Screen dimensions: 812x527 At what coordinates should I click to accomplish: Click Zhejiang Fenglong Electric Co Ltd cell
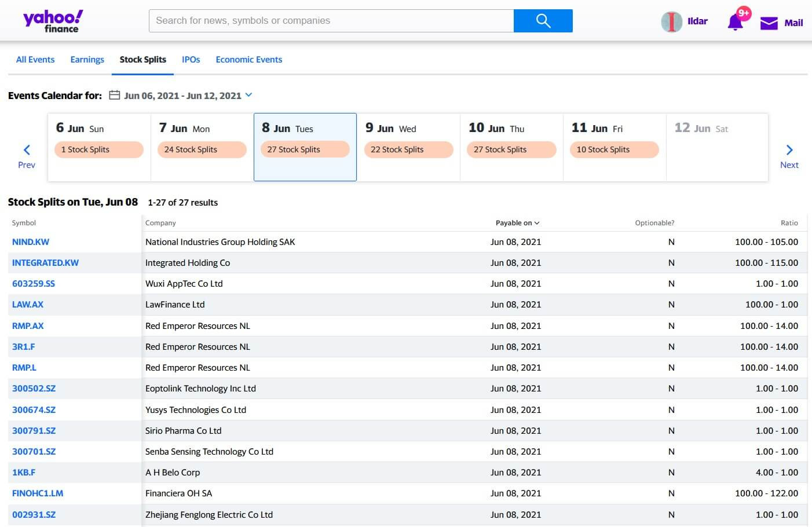pos(209,515)
